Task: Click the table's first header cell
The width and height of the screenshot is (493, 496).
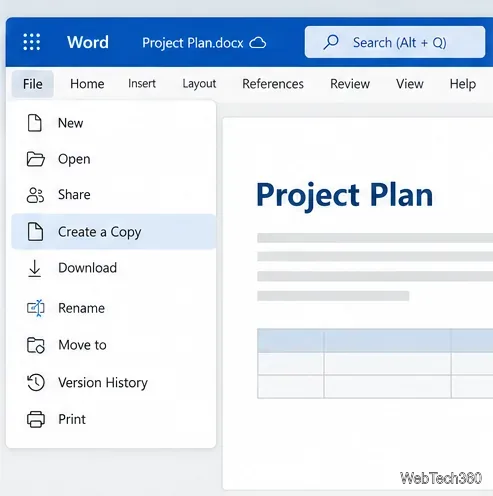Action: [x=290, y=340]
